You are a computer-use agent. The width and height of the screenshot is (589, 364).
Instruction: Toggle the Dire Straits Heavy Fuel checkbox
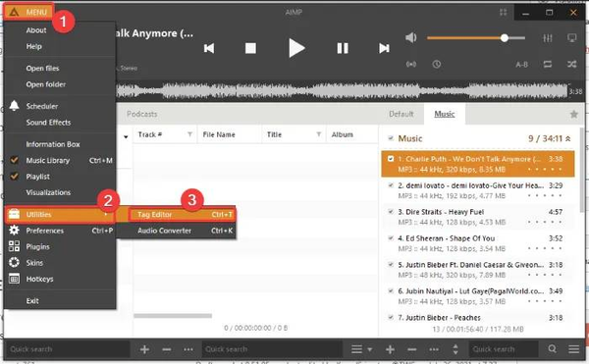391,212
